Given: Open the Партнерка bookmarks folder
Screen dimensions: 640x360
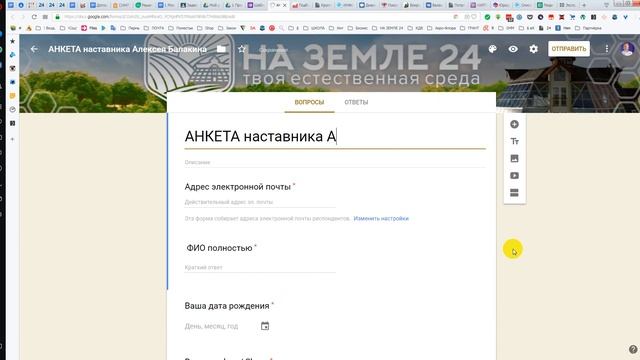Looking at the screenshot, I should click(589, 28).
